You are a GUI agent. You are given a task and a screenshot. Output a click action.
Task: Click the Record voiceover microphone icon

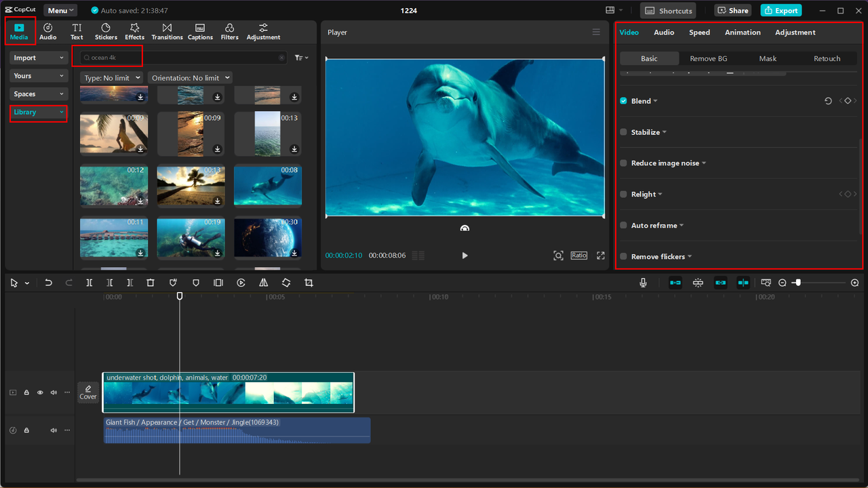click(642, 283)
